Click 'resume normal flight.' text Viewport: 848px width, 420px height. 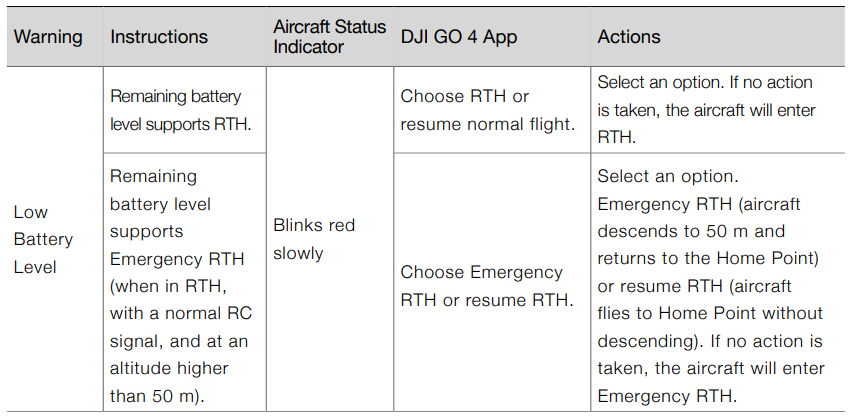pyautogui.click(x=487, y=124)
